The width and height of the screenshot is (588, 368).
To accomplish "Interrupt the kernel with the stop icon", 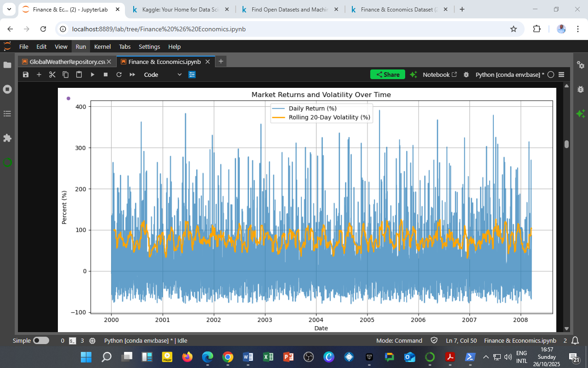I will coord(106,75).
